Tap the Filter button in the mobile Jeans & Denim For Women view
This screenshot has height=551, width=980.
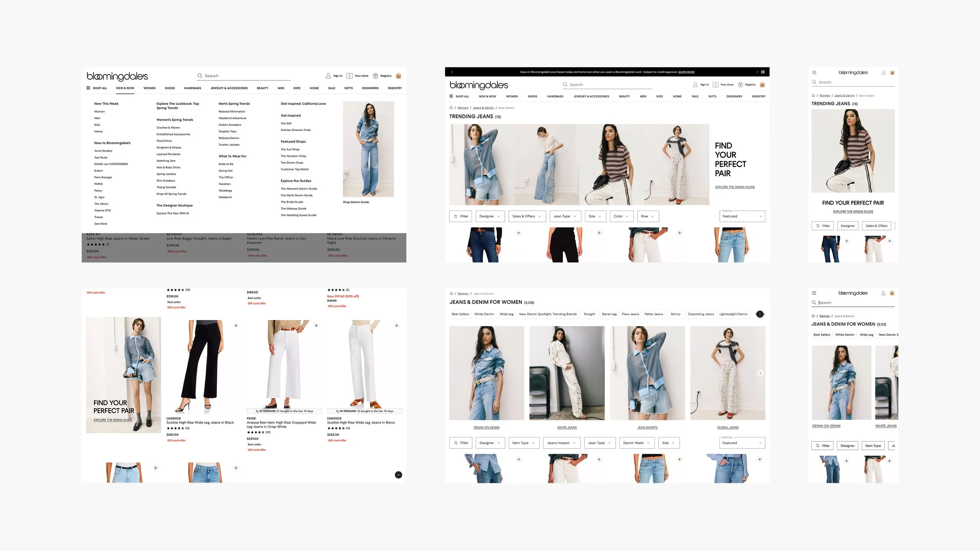[x=822, y=446]
